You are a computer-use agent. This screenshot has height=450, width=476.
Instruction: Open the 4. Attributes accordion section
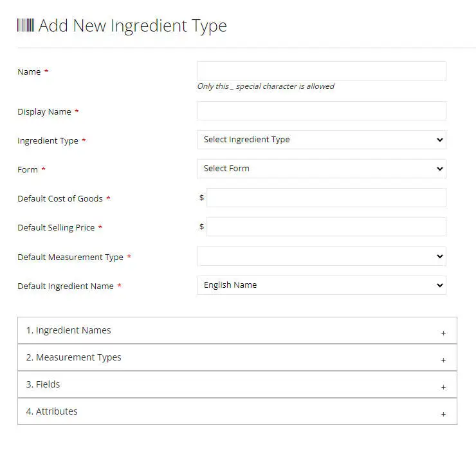coord(52,411)
